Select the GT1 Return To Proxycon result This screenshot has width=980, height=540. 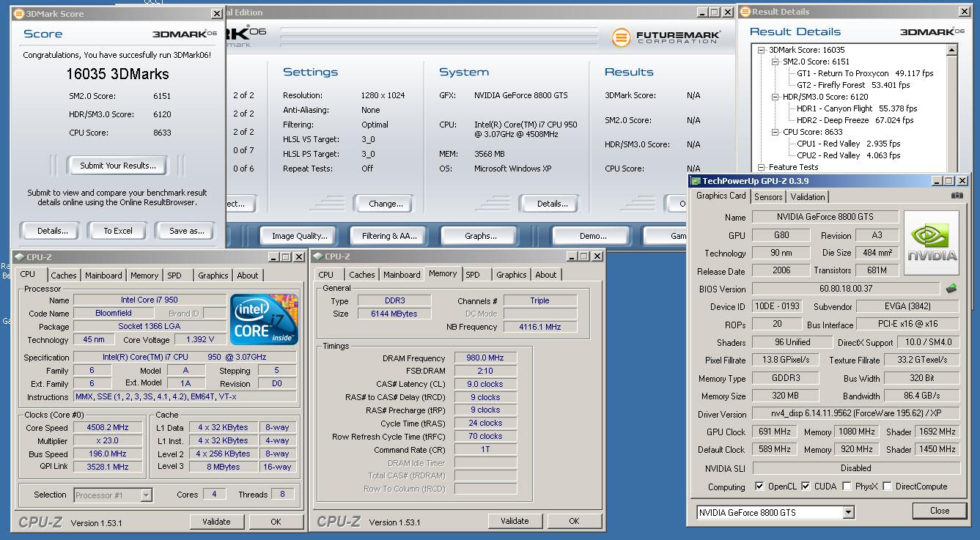(x=865, y=73)
